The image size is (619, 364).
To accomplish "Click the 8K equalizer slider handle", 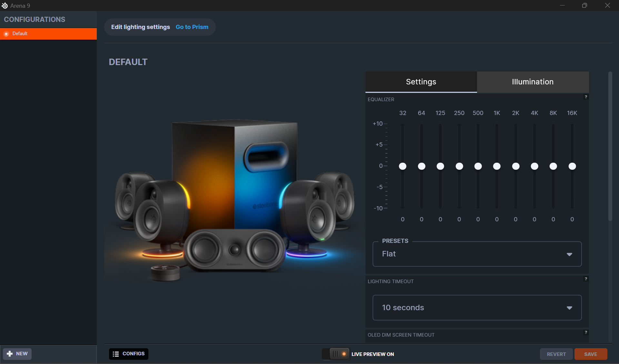I will [553, 166].
